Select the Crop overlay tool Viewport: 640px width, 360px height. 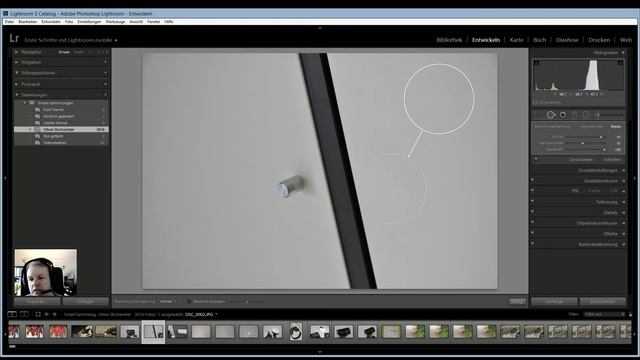(x=539, y=115)
